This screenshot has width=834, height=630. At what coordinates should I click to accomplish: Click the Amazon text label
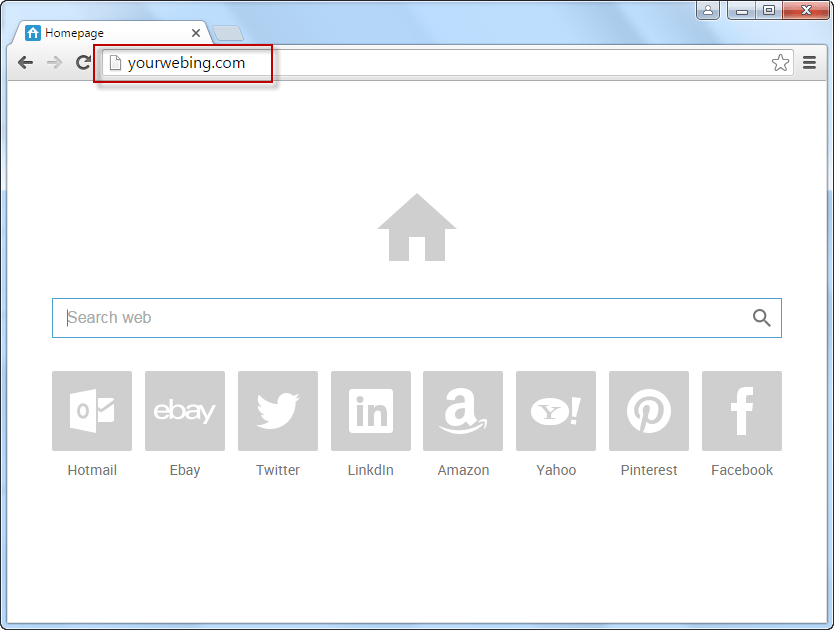[463, 470]
